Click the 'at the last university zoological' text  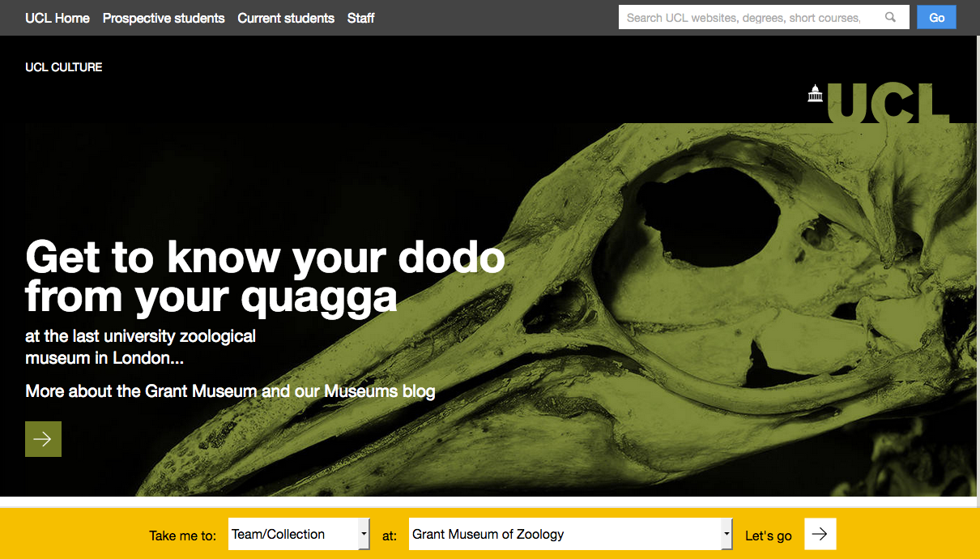(x=140, y=335)
